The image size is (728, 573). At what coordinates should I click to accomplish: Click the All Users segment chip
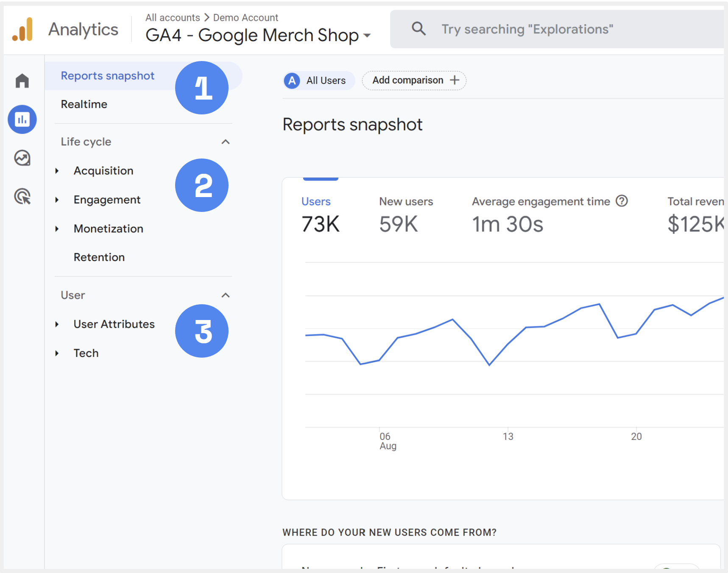coord(319,81)
